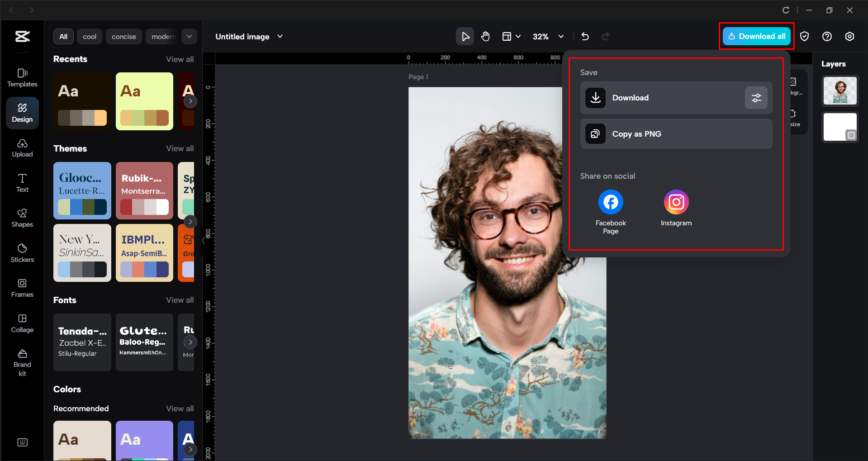Select the Shapes sidebar tool
The height and width of the screenshot is (461, 868).
tap(22, 217)
